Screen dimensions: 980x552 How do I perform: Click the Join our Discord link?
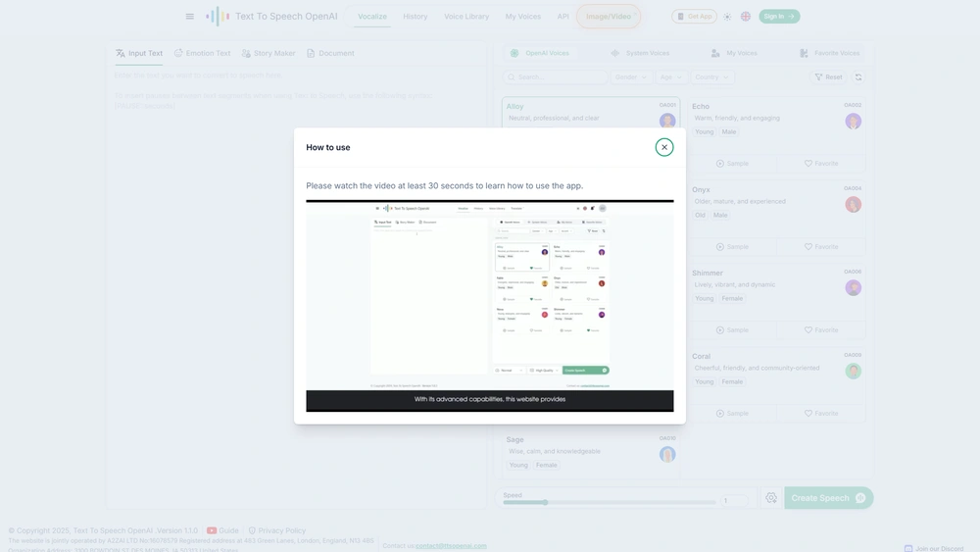tap(934, 548)
